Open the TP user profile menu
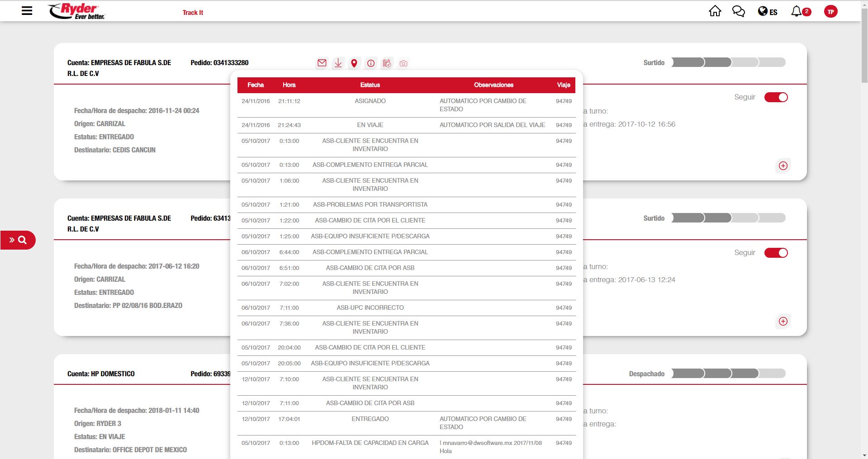868x459 pixels. click(x=830, y=12)
